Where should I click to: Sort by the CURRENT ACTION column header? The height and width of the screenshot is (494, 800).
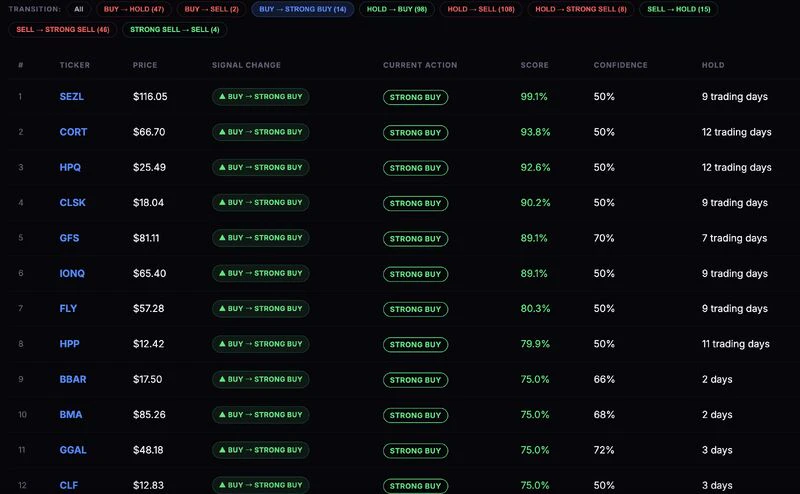[420, 65]
